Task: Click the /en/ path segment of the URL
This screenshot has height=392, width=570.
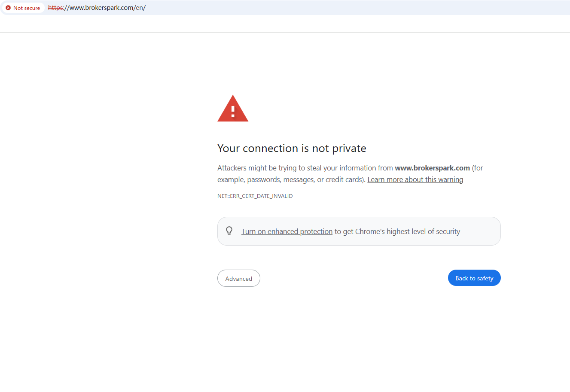Action: tap(140, 8)
